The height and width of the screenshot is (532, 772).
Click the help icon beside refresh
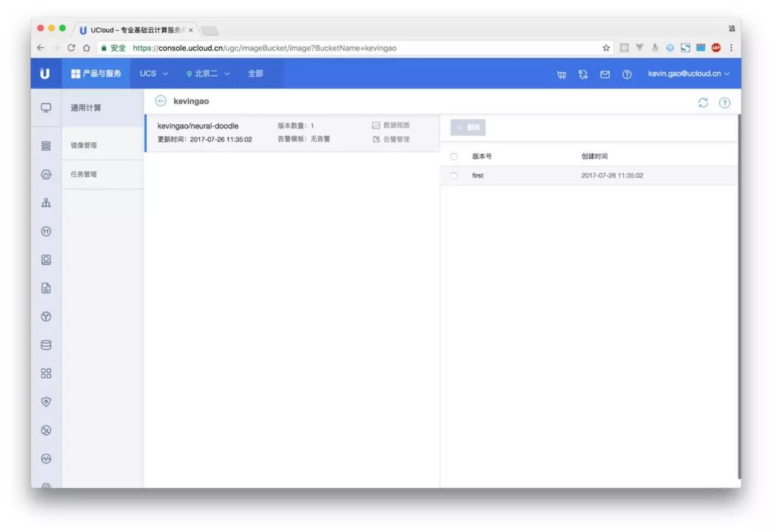pyautogui.click(x=724, y=103)
